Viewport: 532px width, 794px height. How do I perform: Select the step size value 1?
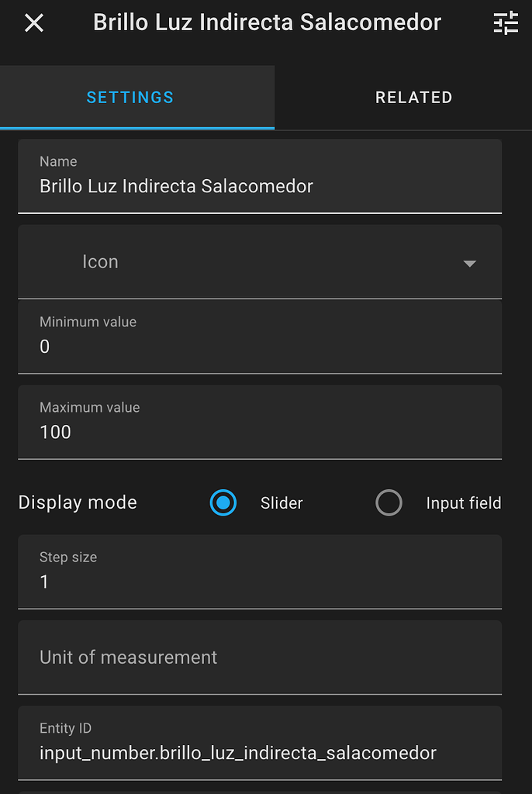[x=44, y=582]
